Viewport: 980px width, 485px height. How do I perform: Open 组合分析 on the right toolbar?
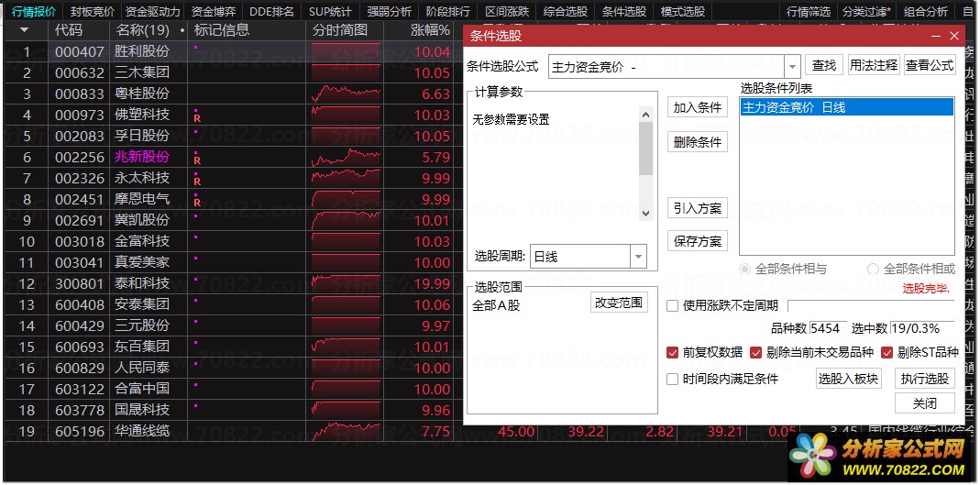click(926, 11)
